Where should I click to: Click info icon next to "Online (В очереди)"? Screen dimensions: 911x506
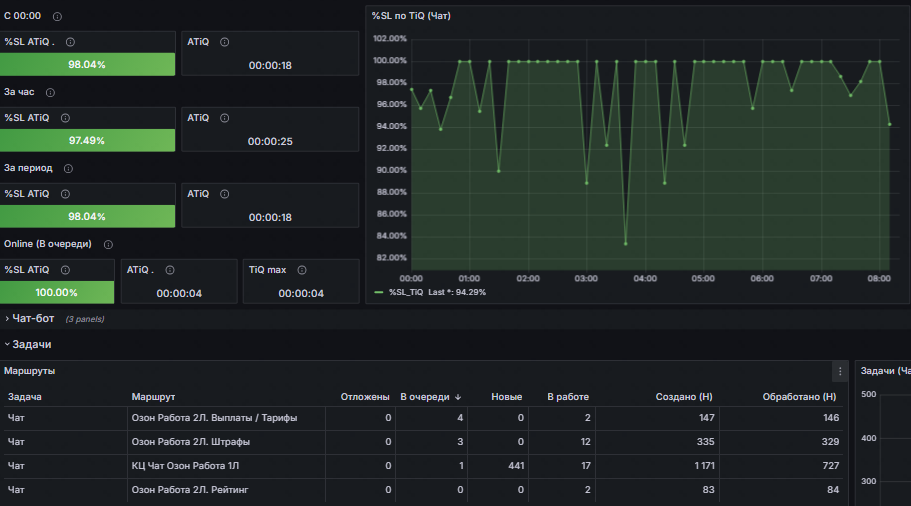click(x=108, y=244)
